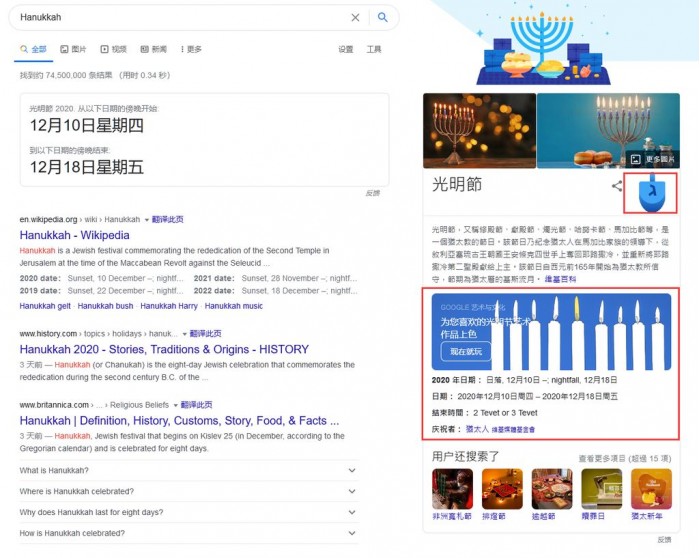Open the 更多 three-dot menu

(191, 49)
